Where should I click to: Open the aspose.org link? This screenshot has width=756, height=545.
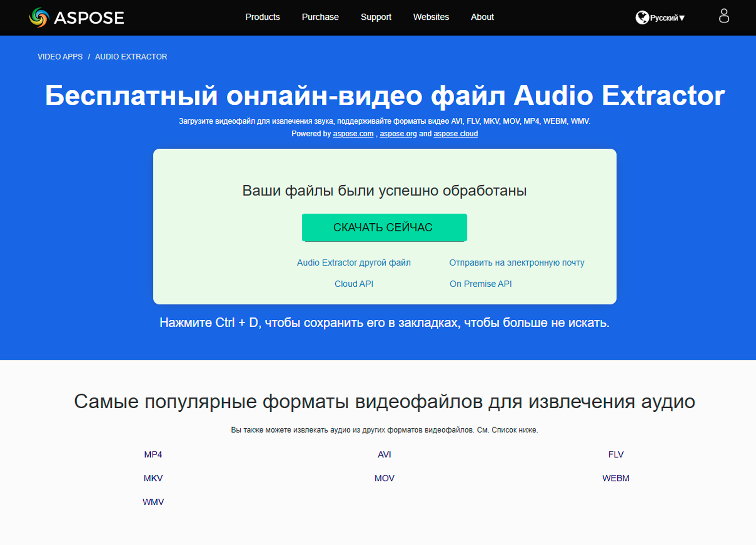[x=398, y=134]
